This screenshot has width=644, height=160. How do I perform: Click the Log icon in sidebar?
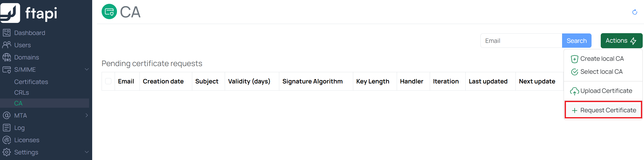(7, 128)
